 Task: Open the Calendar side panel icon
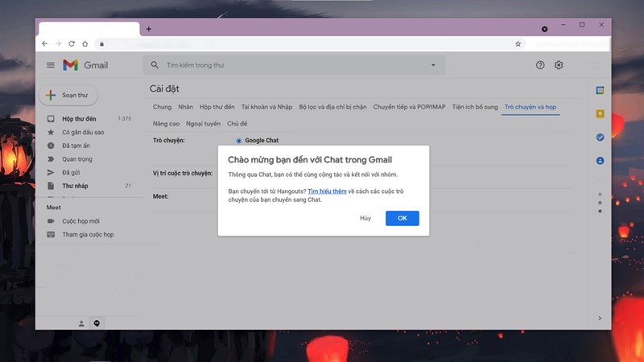coord(600,90)
